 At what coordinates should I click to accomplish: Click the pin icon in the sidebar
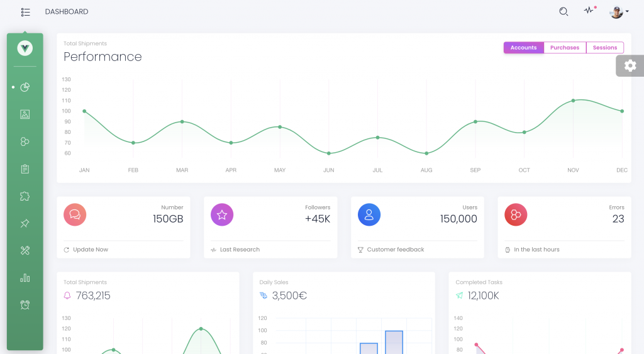25,223
